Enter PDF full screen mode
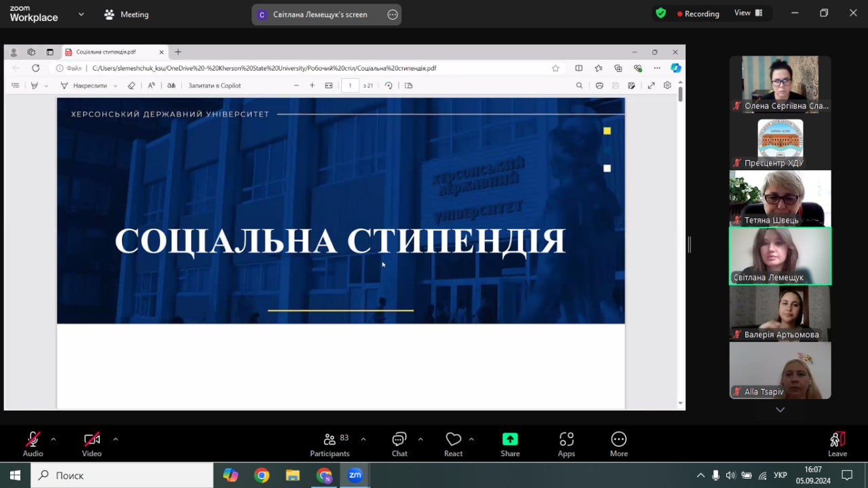868x488 pixels. 651,86
